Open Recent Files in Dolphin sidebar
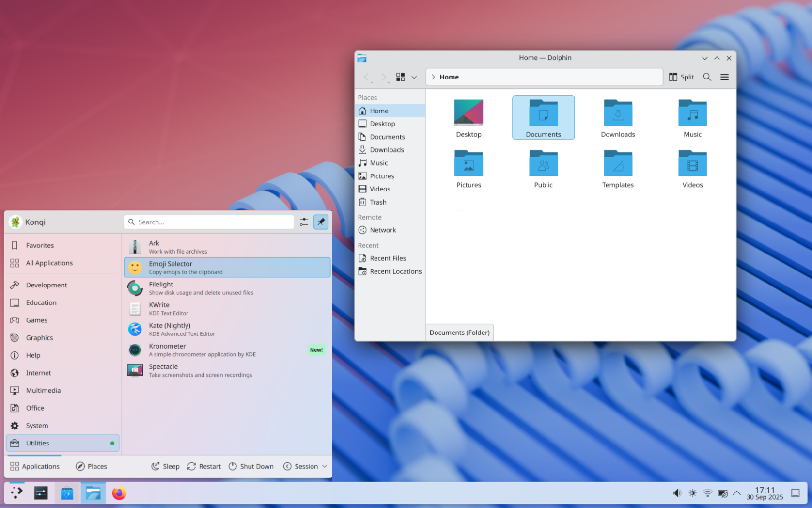Viewport: 812px width, 508px height. pyautogui.click(x=388, y=258)
